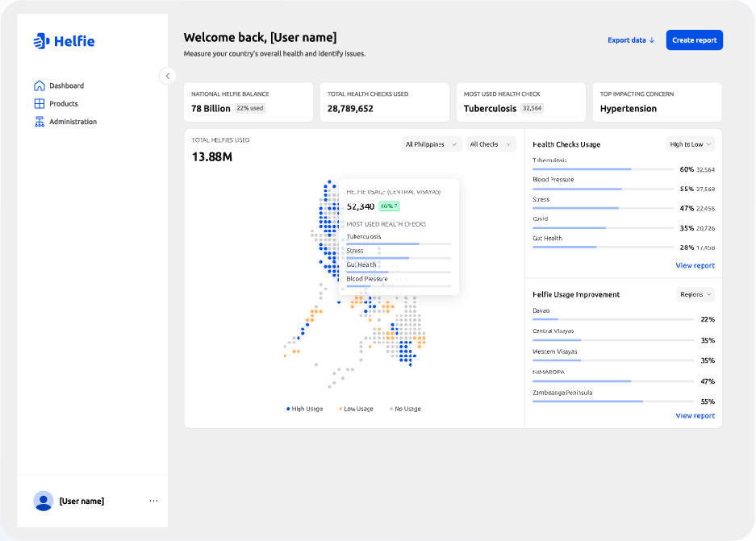The image size is (756, 541).
Task: Open the Regions dropdown in Usage Improvement
Action: (x=695, y=294)
